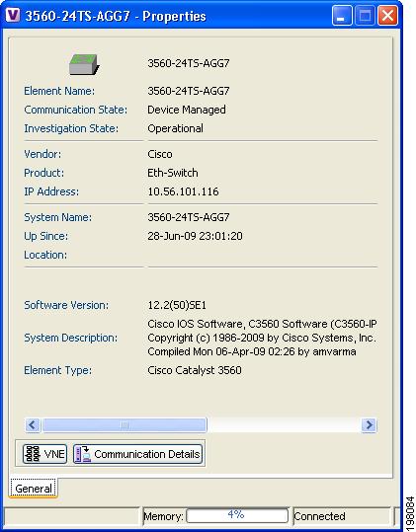Viewport: 416px width, 532px height.
Task: Click the Up Since date value
Action: point(195,236)
